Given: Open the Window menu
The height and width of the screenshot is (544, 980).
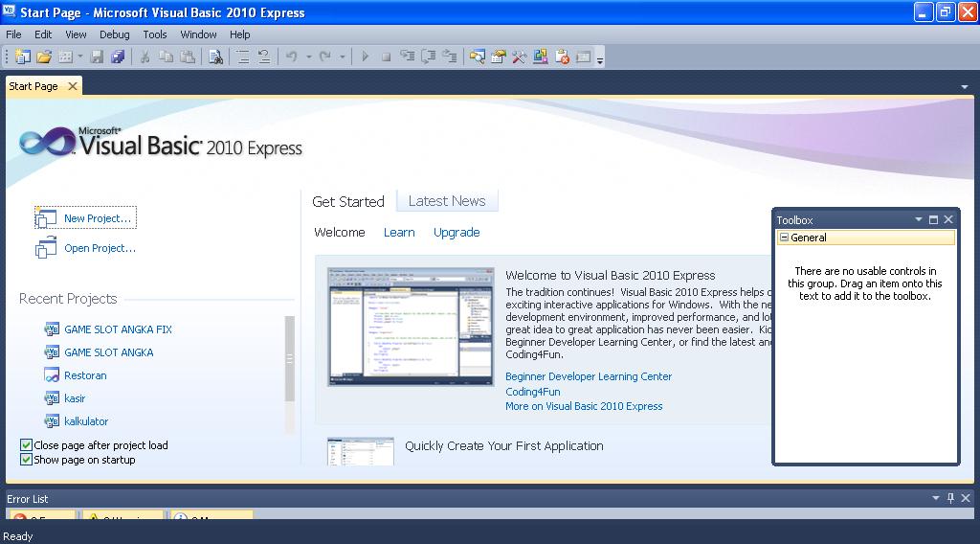Looking at the screenshot, I should point(198,34).
